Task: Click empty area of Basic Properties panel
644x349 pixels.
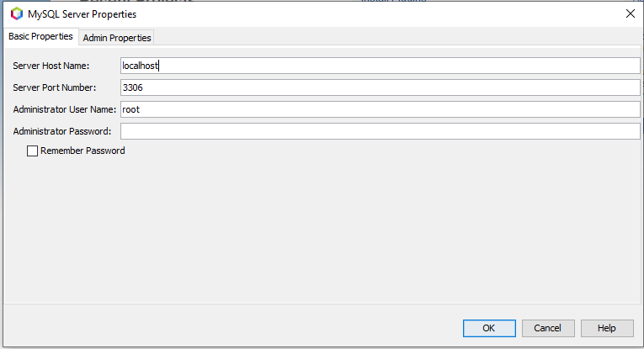Action: [321, 230]
